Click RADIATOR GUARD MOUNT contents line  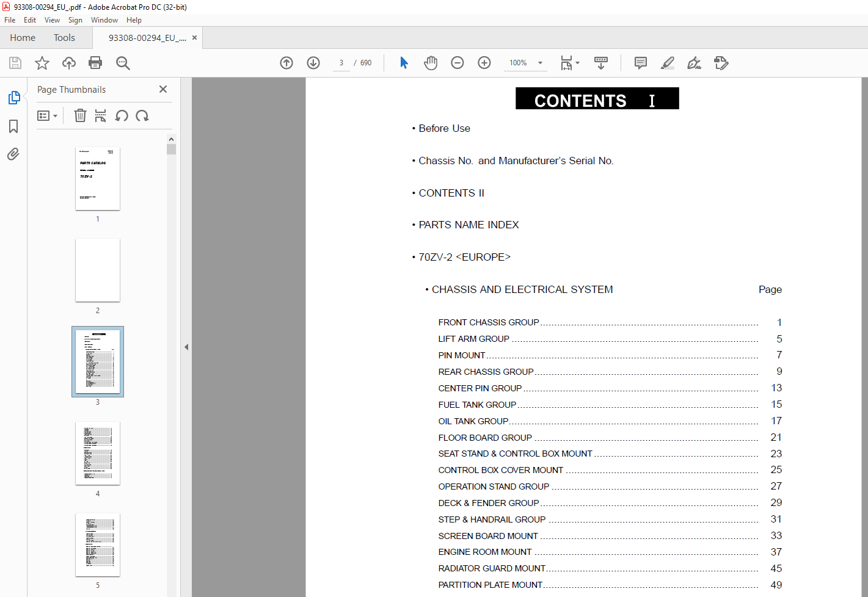(610, 568)
